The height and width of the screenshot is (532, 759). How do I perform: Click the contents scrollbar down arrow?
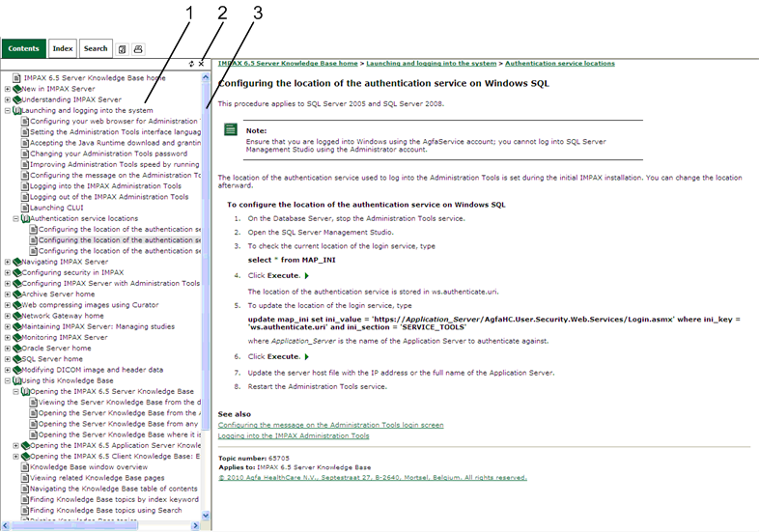coord(206,516)
